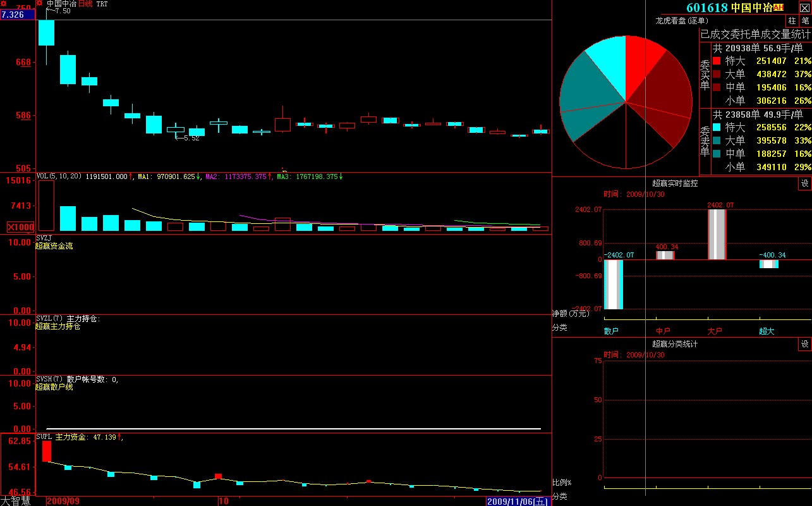This screenshot has height=506, width=812.
Task: Click the AH badge next to 中国中冶
Action: coord(778,8)
